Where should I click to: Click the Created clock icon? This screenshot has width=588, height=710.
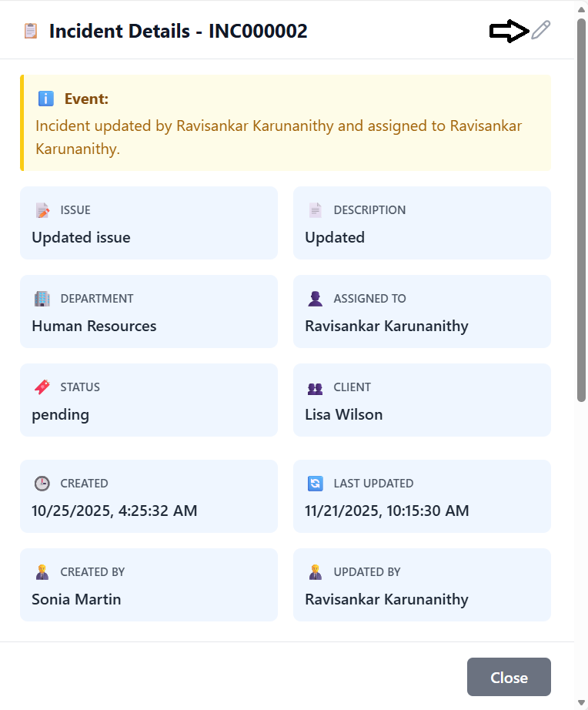[42, 484]
